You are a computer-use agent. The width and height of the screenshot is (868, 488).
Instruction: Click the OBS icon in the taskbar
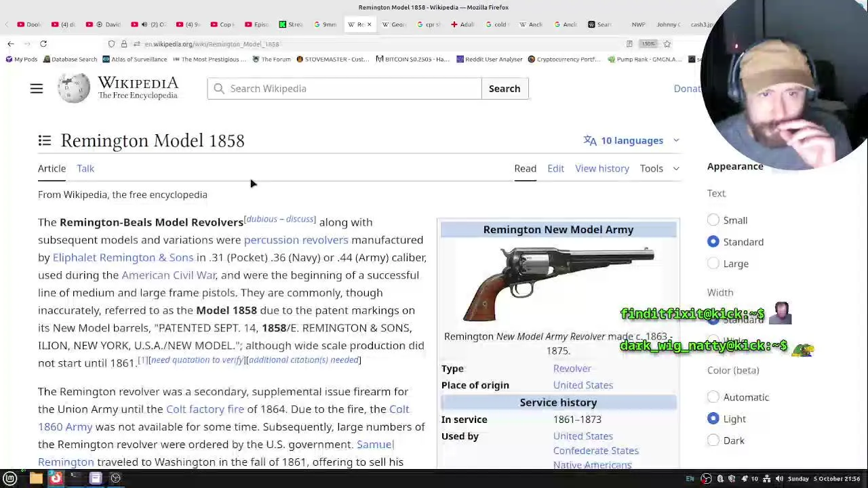115,479
